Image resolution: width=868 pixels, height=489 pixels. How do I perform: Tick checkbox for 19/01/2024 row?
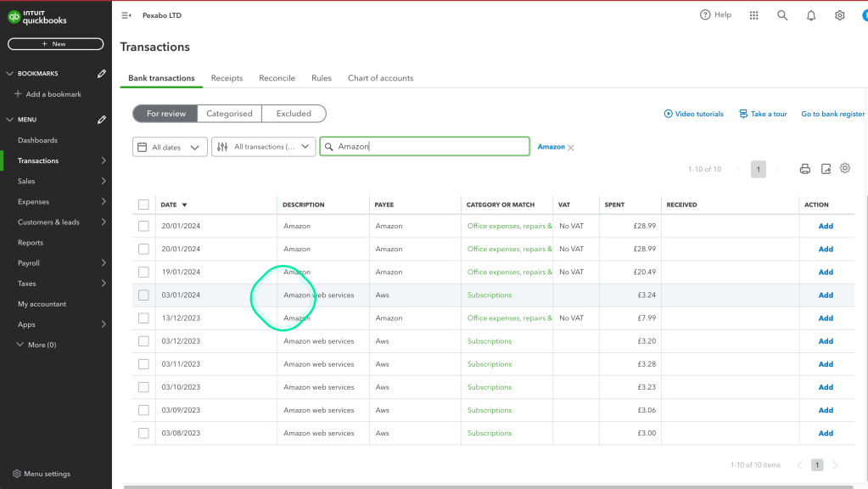click(x=143, y=272)
